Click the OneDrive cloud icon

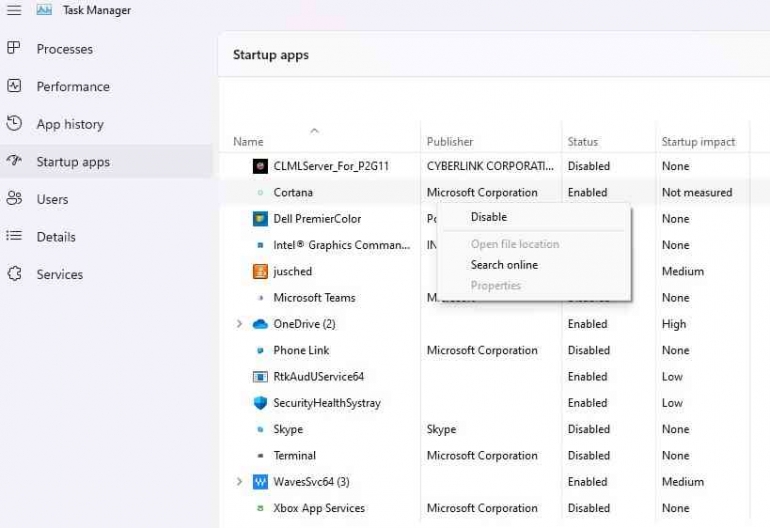point(260,324)
